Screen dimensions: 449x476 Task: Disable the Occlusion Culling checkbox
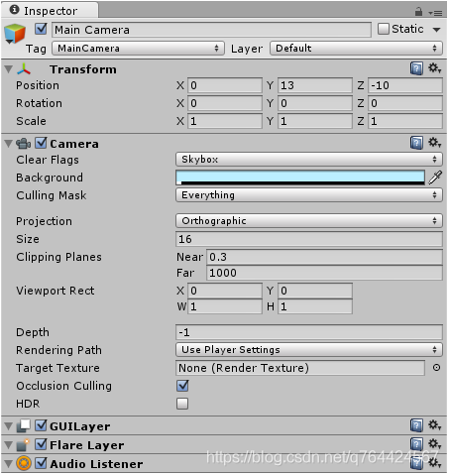point(182,386)
